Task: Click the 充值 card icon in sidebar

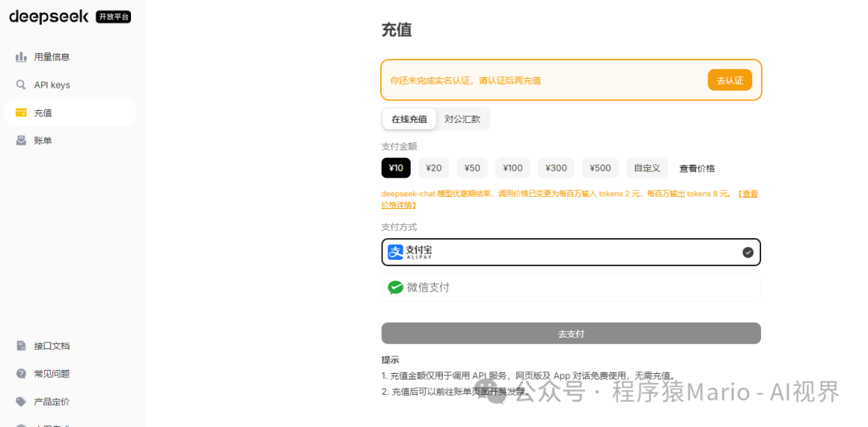Action: click(21, 113)
